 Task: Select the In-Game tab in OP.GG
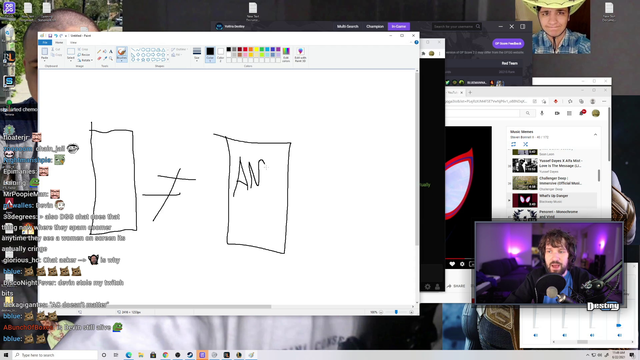pos(399,27)
